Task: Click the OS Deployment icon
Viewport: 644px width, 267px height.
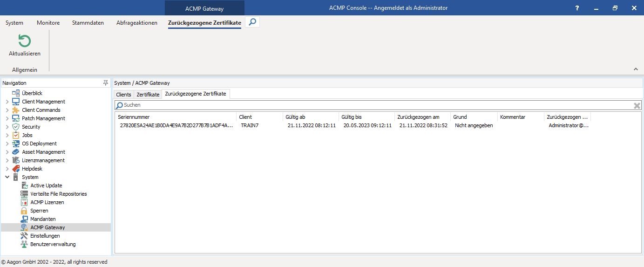Action: point(16,144)
